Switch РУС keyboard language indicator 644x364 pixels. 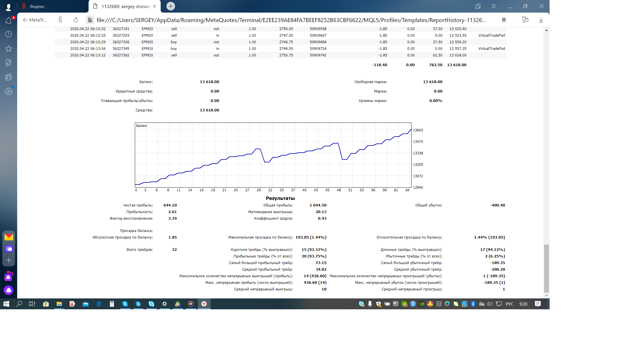click(509, 304)
